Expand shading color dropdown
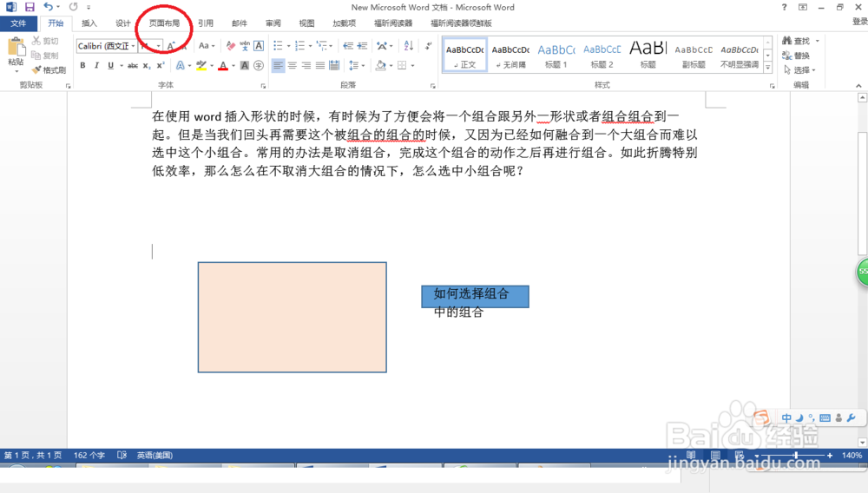Viewport: 868px width, 493px height. 391,65
